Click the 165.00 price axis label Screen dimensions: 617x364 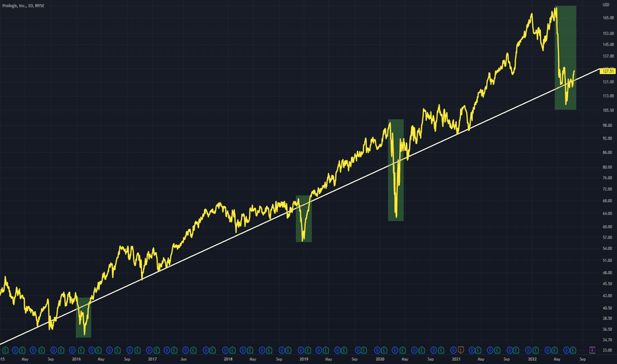(x=608, y=18)
